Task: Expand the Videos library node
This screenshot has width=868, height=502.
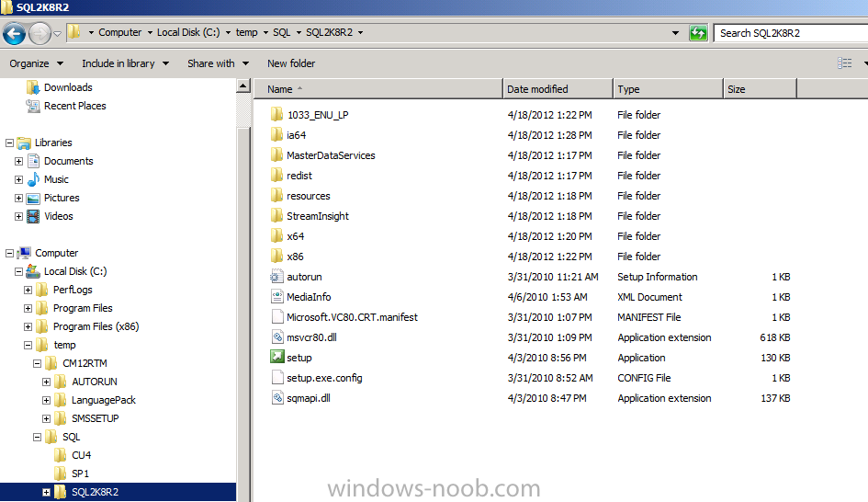Action: (18, 216)
